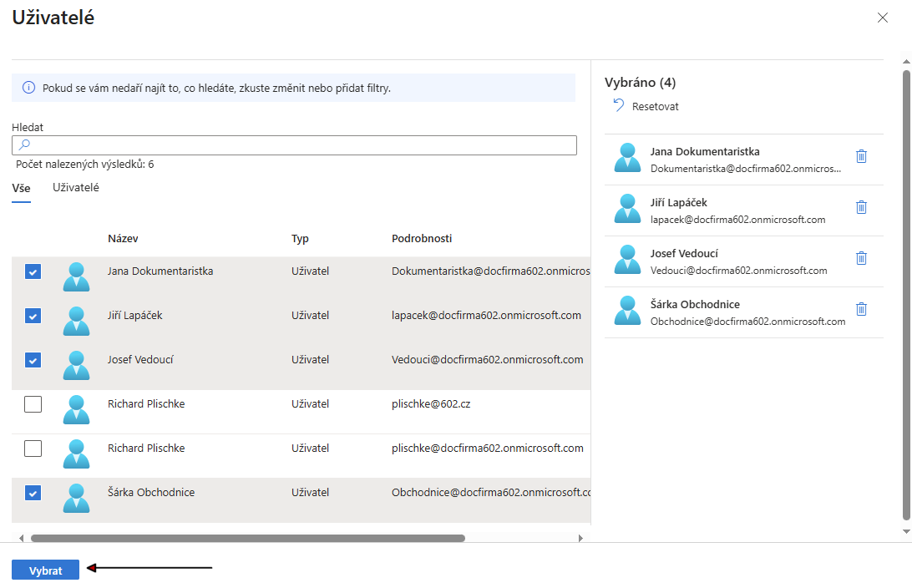This screenshot has width=912, height=588.
Task: Click Šárka Obchodnice avatar in Vybráno panel
Action: point(627,310)
